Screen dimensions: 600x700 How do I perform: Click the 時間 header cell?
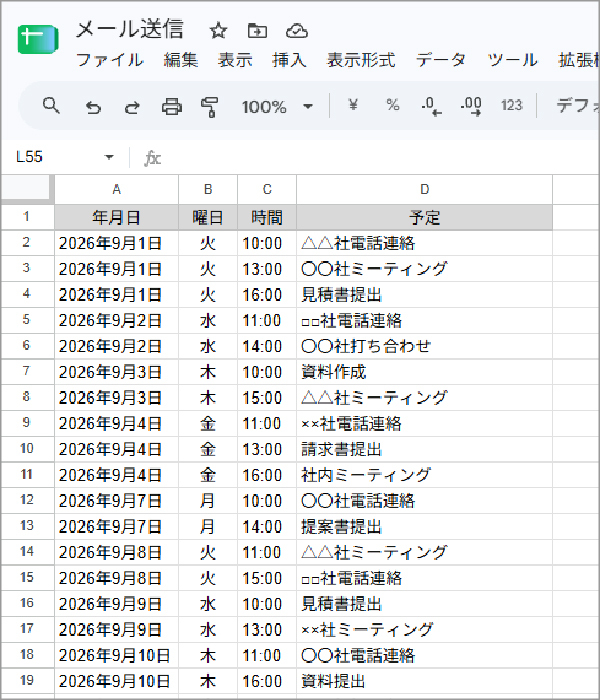267,217
